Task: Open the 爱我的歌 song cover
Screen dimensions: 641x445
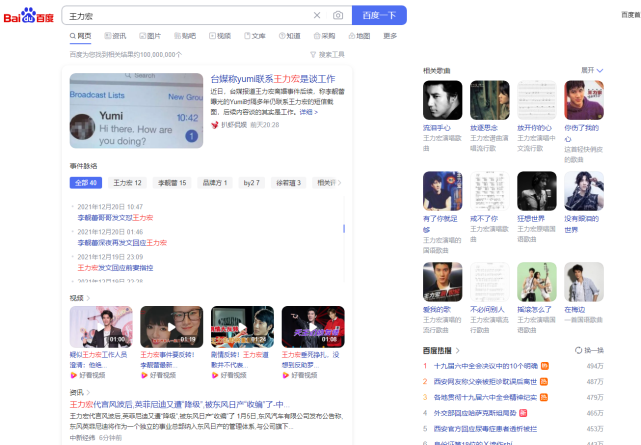Action: [x=443, y=282]
